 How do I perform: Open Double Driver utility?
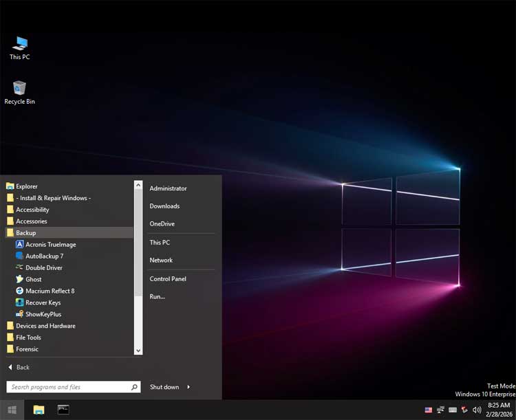pyautogui.click(x=43, y=267)
